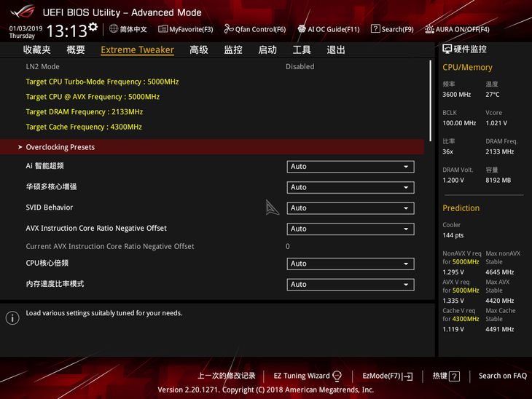Click 3600 MHz frequency reading
Viewport: 532px width, 399px height.
coord(457,95)
